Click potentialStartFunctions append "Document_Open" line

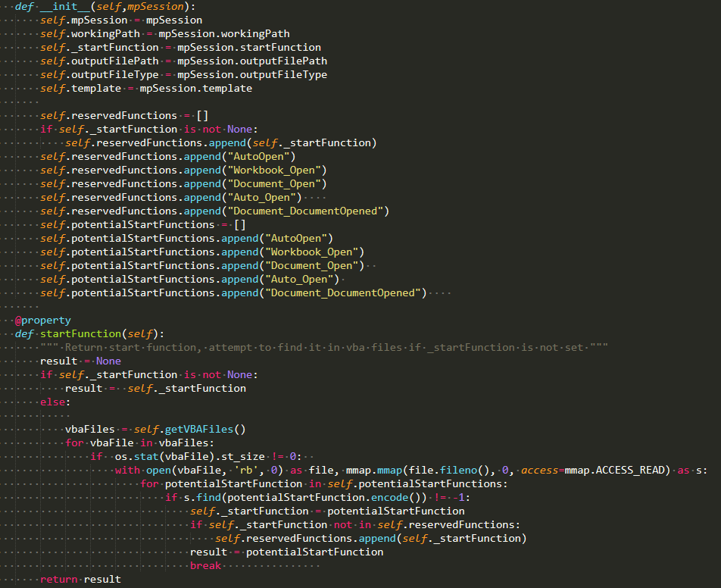tap(202, 265)
